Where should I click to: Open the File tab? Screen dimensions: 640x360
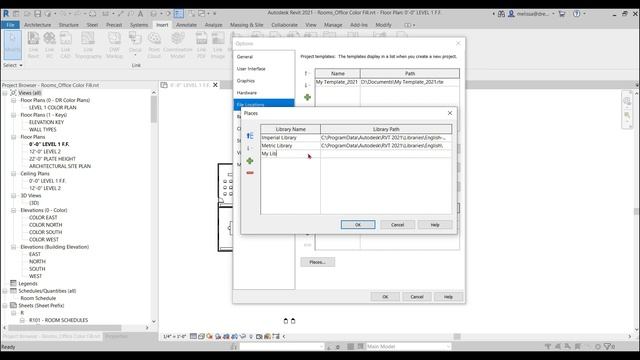10,25
